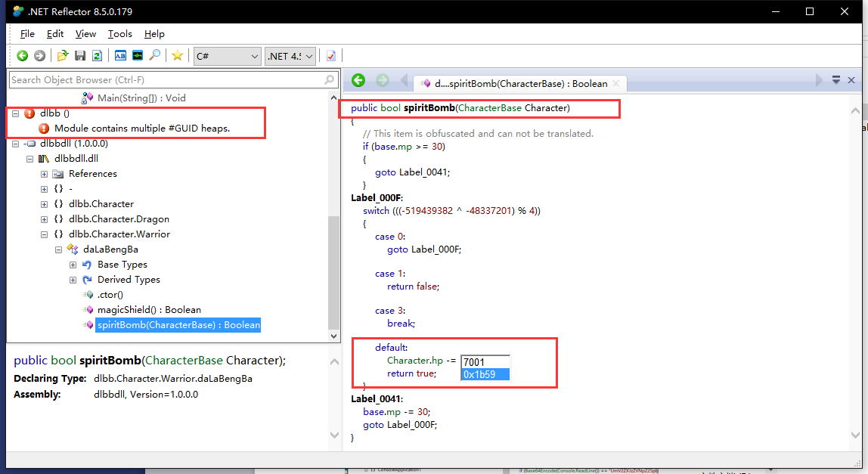Click the dlbbdll.dll module icon

click(x=44, y=158)
